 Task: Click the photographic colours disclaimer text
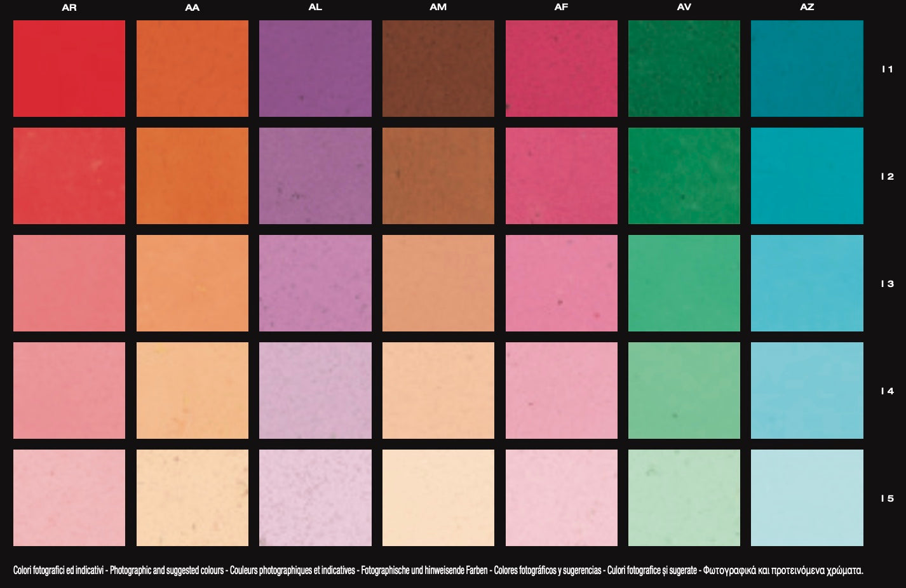[438, 570]
